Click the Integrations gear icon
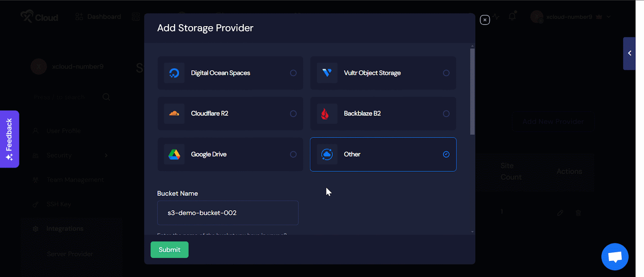Viewport: 644px width, 277px height. [x=36, y=229]
